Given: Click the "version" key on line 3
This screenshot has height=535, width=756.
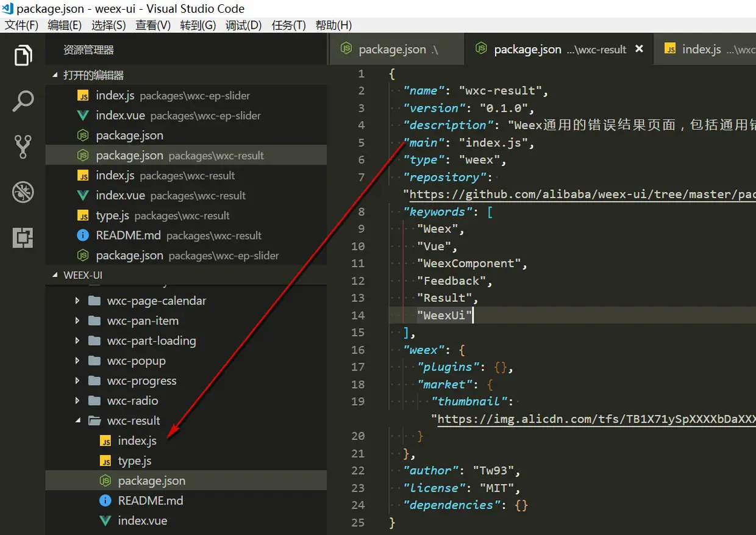Looking at the screenshot, I should click(x=433, y=108).
